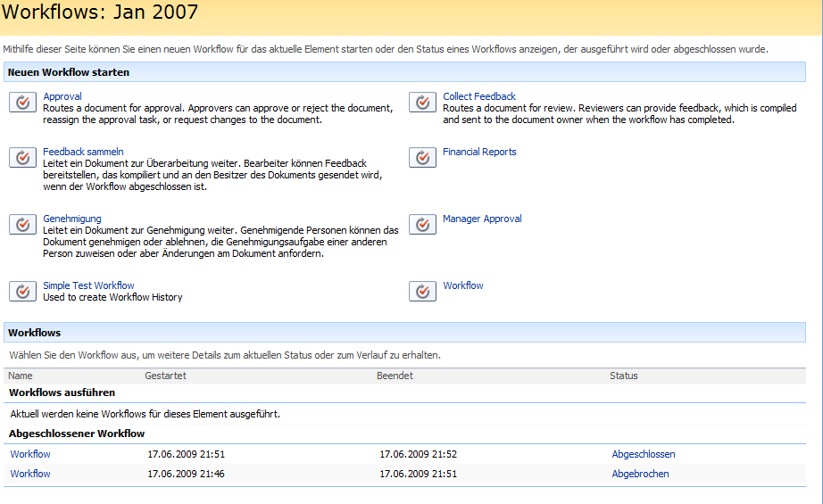View the Abgebrochen status details
This screenshot has height=504, width=823.
(x=640, y=474)
